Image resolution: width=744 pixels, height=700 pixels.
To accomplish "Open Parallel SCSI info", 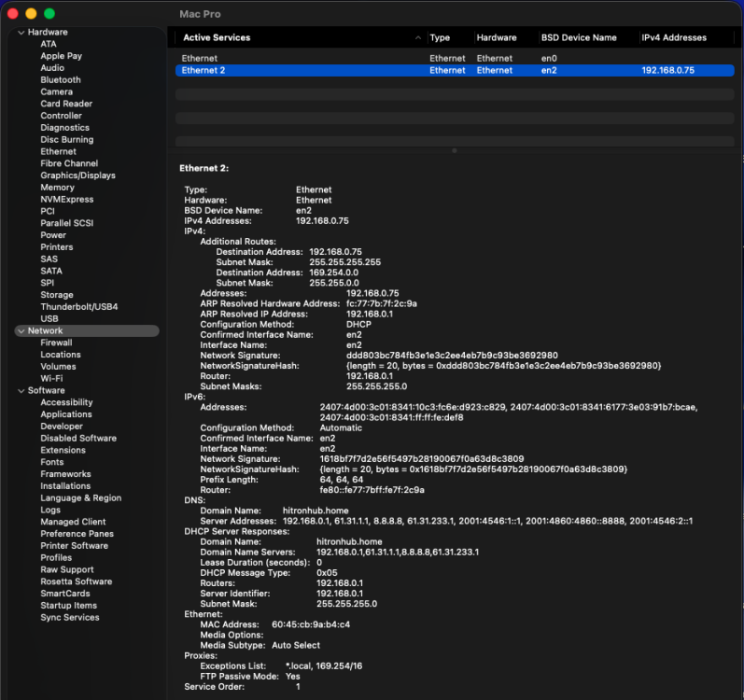I will click(x=67, y=223).
